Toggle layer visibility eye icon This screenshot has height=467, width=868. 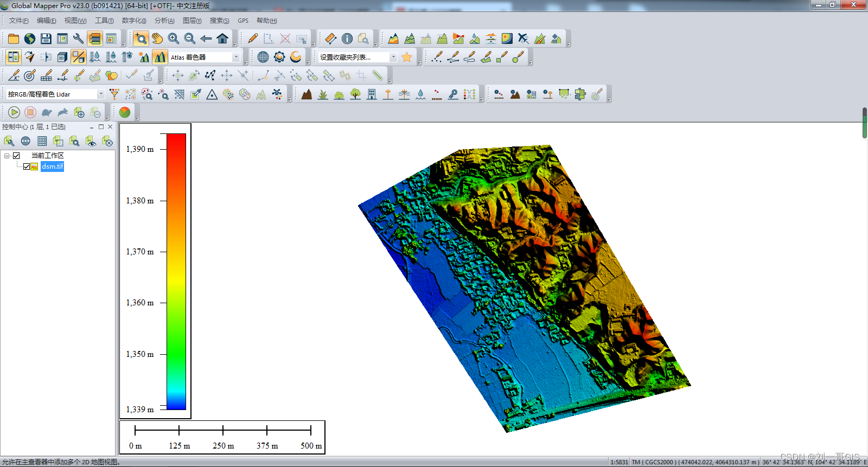click(x=91, y=141)
